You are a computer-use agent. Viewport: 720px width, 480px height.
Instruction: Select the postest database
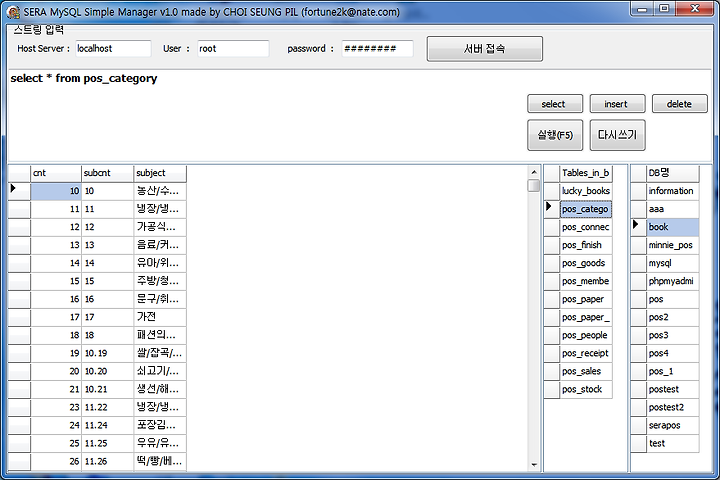click(673, 390)
